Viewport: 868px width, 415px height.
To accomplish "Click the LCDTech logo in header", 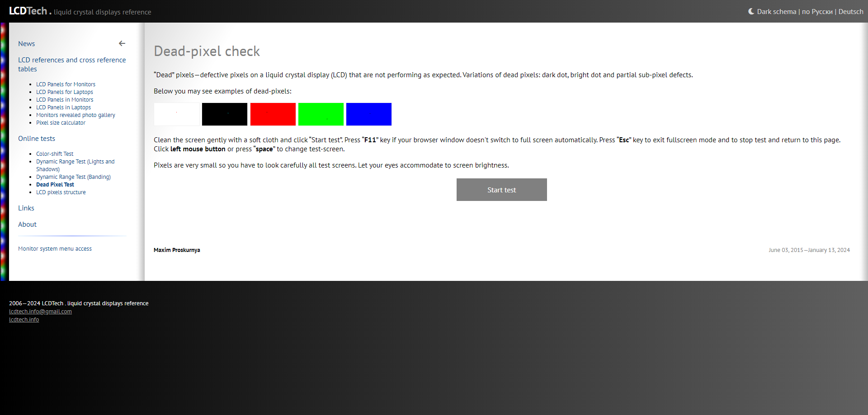I will coord(28,11).
